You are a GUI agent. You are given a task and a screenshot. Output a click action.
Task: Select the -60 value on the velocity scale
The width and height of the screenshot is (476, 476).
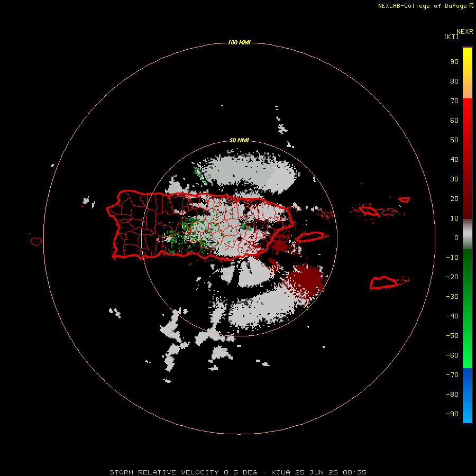(452, 355)
